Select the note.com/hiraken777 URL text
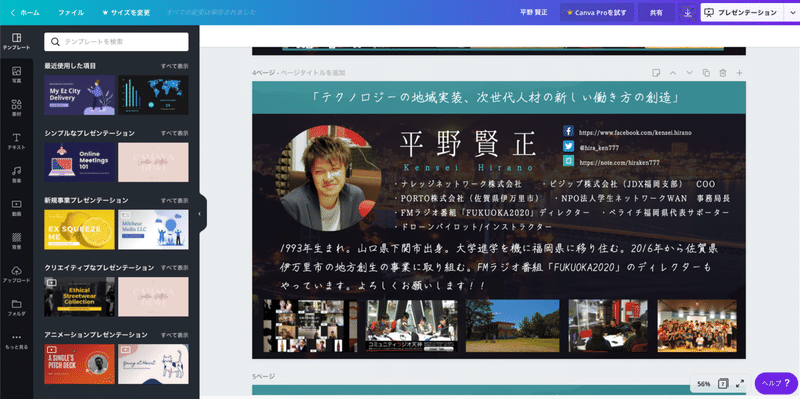 tap(619, 163)
